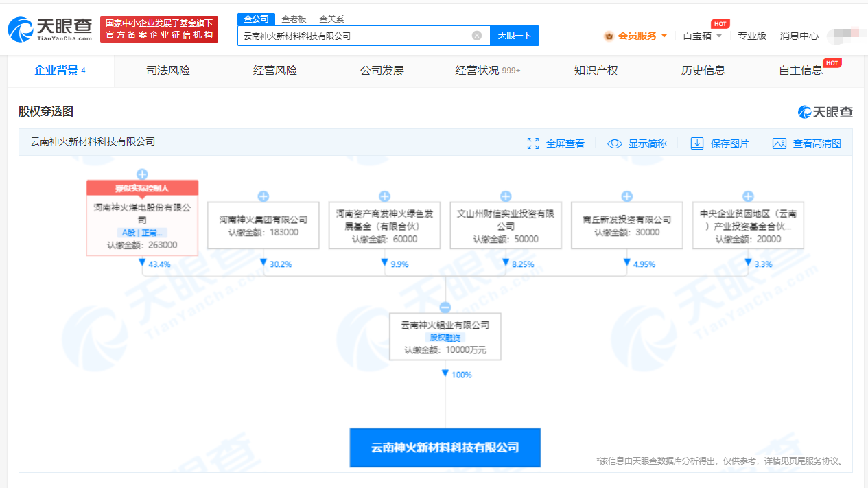Viewport: 868px width, 488px height.
Task: Collapse the minus above 云南神火铝业有限公司
Action: (x=445, y=307)
